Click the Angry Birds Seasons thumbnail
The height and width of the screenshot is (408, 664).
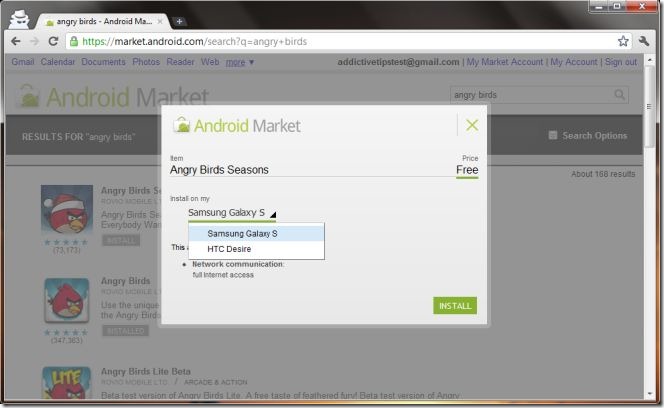(66, 209)
